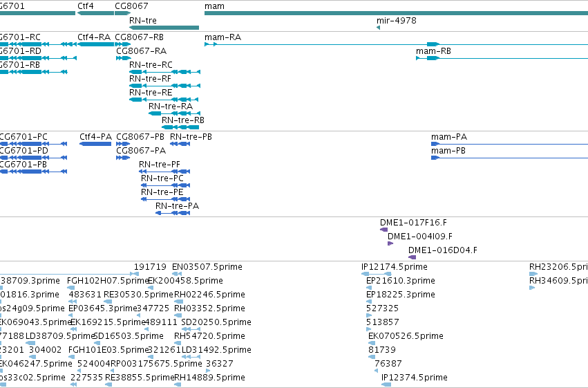The width and height of the screenshot is (588, 388).
Task: Select EST 304002
Action: coord(46,351)
